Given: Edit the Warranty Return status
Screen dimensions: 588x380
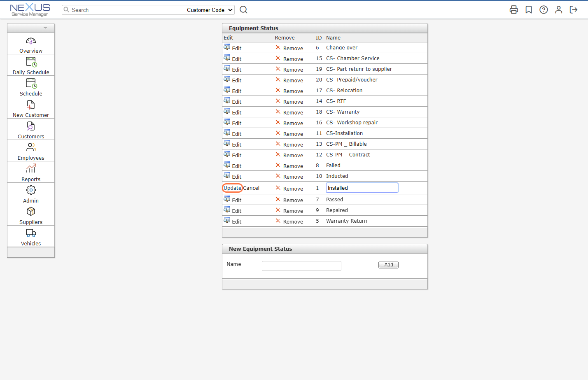Looking at the screenshot, I should pos(233,221).
